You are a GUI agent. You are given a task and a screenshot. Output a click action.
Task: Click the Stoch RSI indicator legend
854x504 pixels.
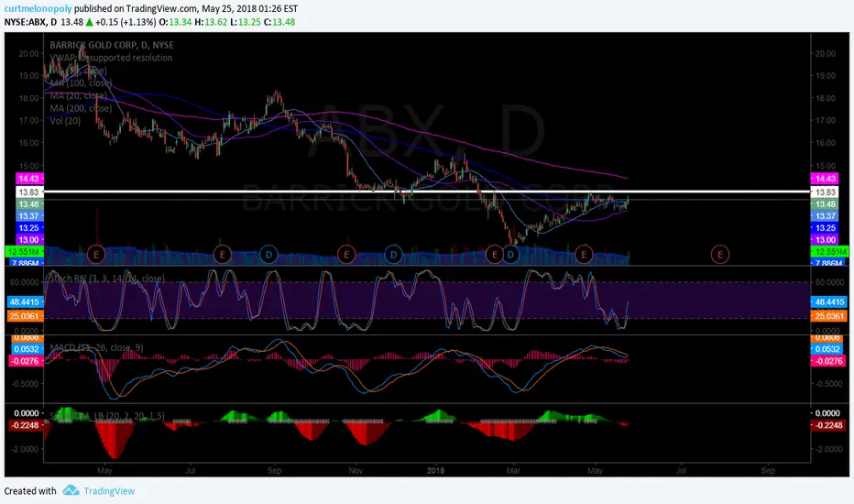(x=106, y=279)
